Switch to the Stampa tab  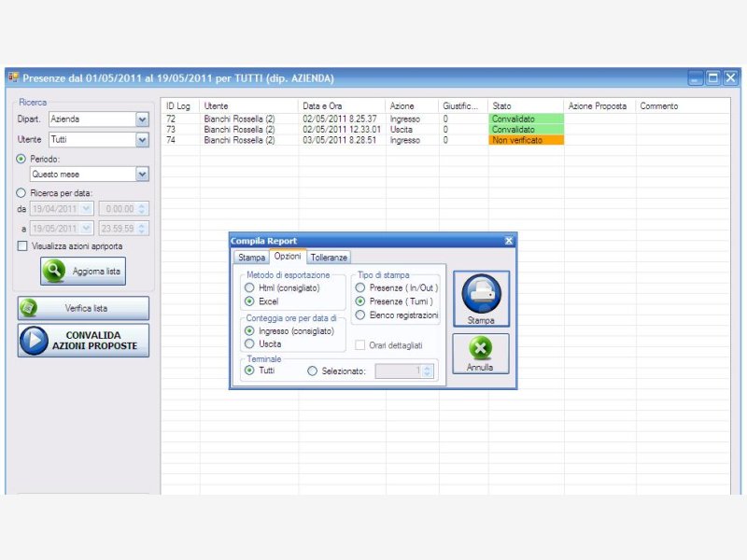pos(251,258)
